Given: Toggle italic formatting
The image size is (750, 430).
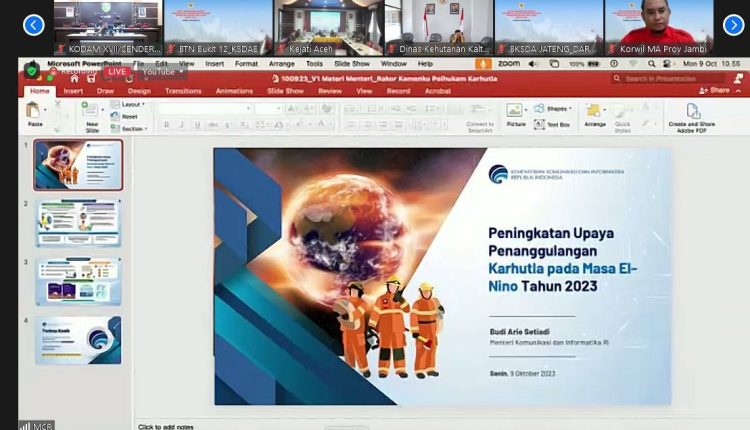Looking at the screenshot, I should (180, 125).
